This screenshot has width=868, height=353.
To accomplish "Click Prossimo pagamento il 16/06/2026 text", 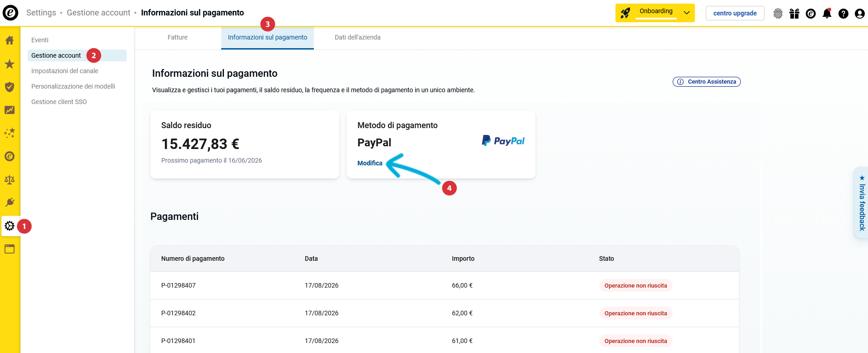I will 212,160.
